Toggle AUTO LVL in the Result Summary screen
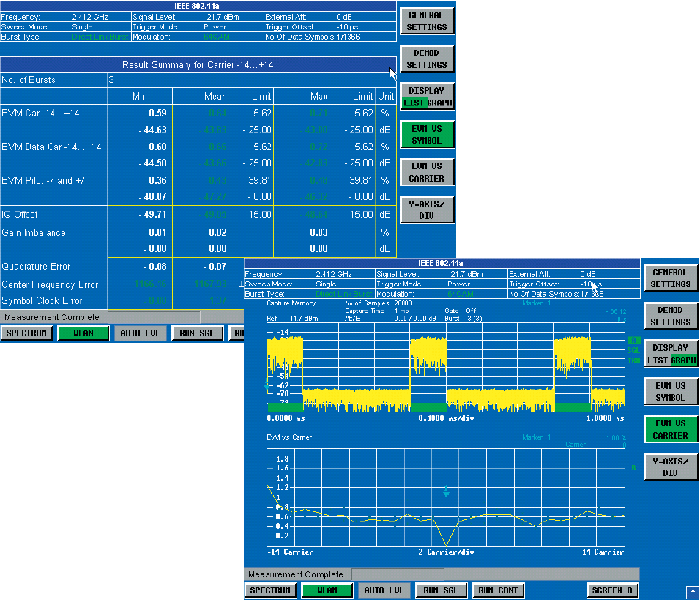 pyautogui.click(x=139, y=333)
